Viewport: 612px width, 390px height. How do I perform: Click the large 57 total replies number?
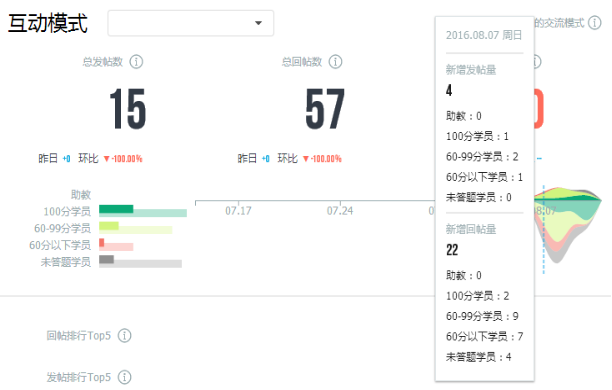[x=325, y=109]
